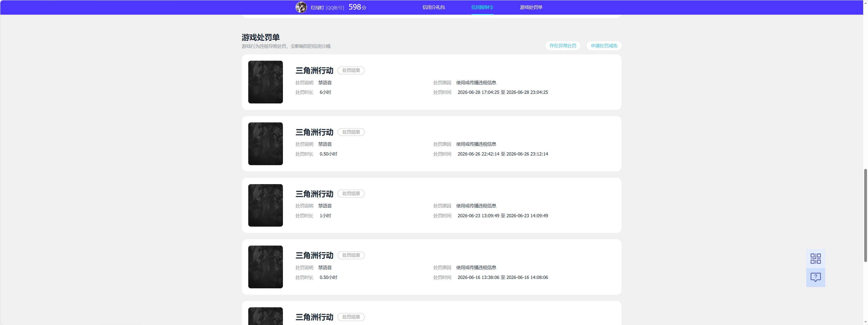Click 处罚结束 badge on the first penalty card
The height and width of the screenshot is (325, 868).
click(x=351, y=70)
